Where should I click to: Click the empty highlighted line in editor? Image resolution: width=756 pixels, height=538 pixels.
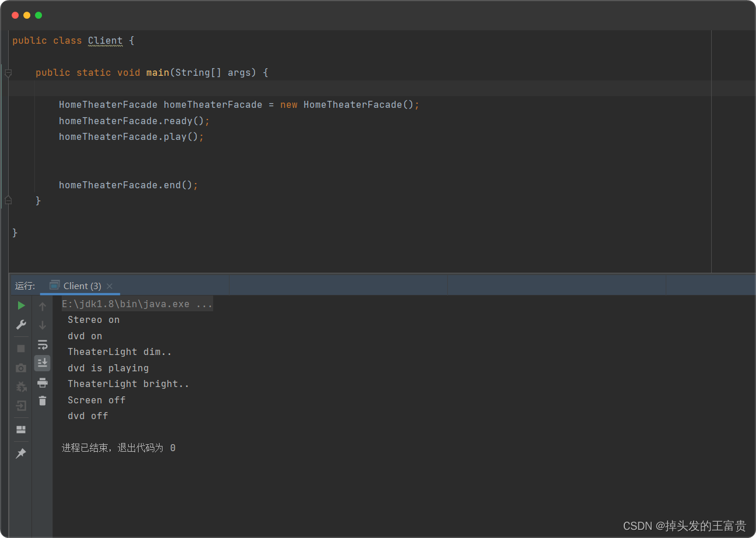click(x=349, y=88)
